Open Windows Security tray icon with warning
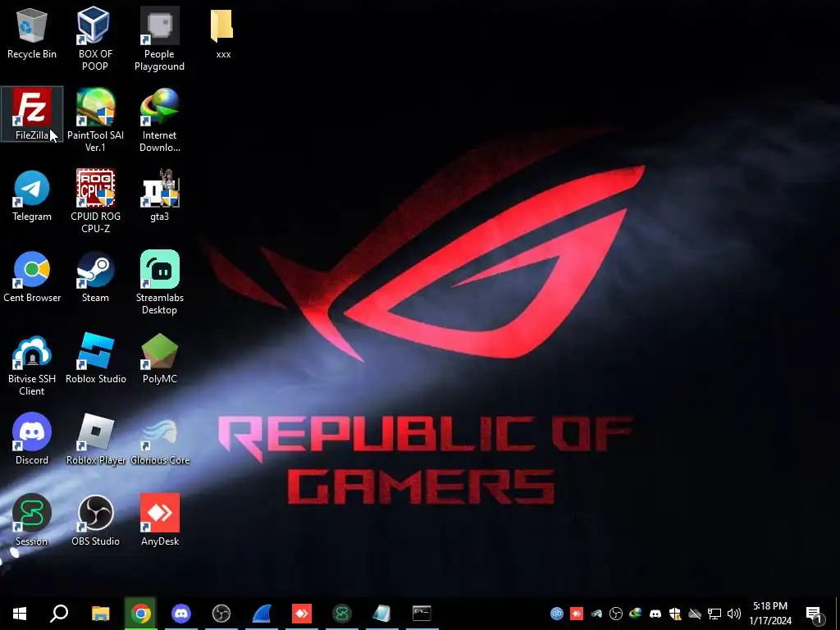The width and height of the screenshot is (840, 630). tap(675, 614)
